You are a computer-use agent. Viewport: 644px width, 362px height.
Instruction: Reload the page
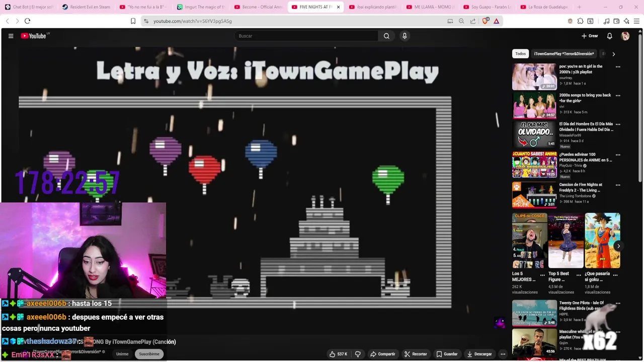click(27, 21)
